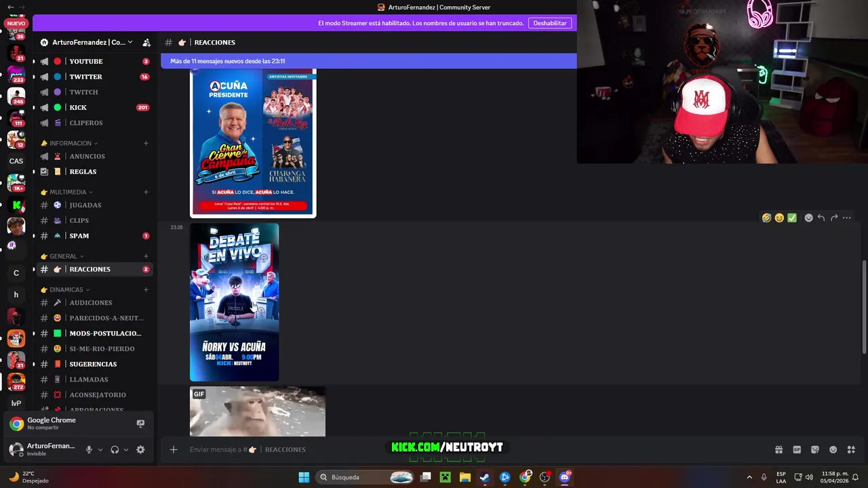Select the CLIPEROS channel
Image resolution: width=868 pixels, height=488 pixels.
(94, 123)
